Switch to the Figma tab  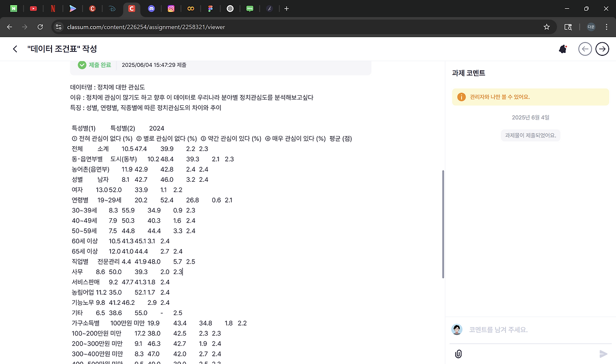(x=211, y=9)
